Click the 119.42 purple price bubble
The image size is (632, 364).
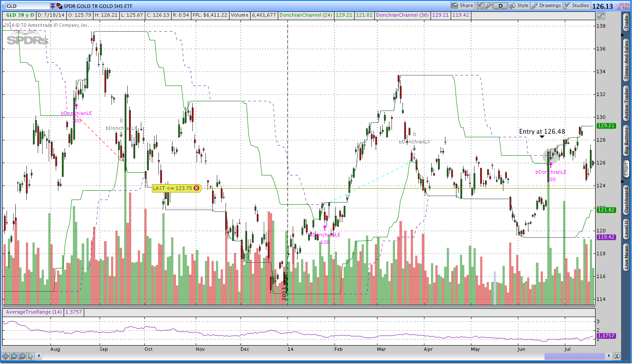tap(606, 237)
